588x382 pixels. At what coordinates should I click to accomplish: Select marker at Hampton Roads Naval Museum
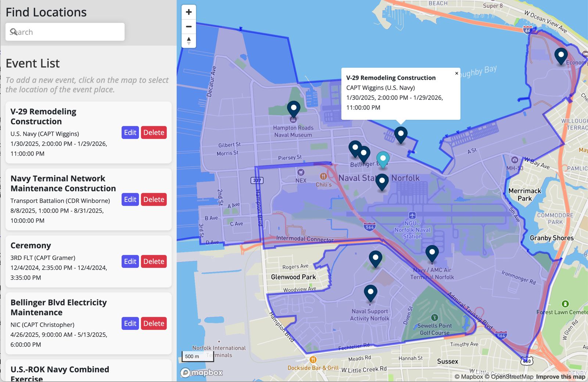(x=293, y=109)
